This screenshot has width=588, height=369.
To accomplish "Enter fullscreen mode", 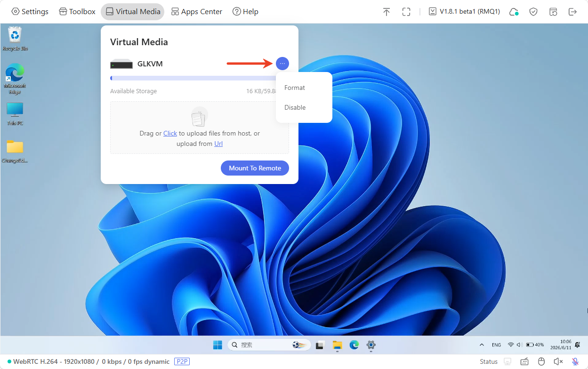I will click(x=406, y=12).
